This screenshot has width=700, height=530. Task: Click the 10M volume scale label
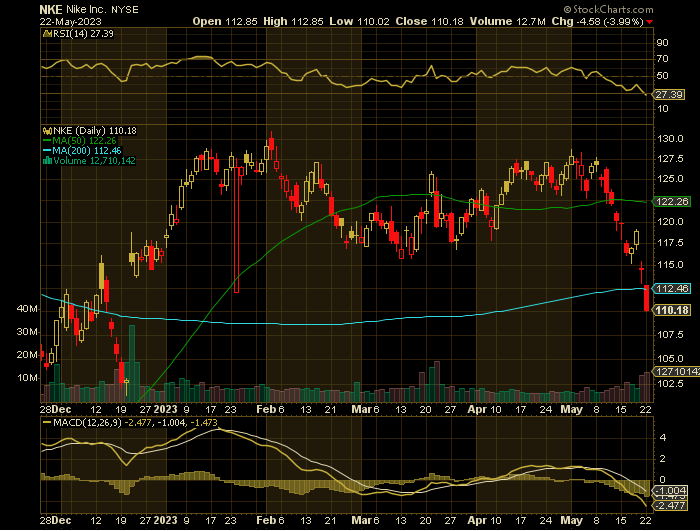tap(27, 378)
